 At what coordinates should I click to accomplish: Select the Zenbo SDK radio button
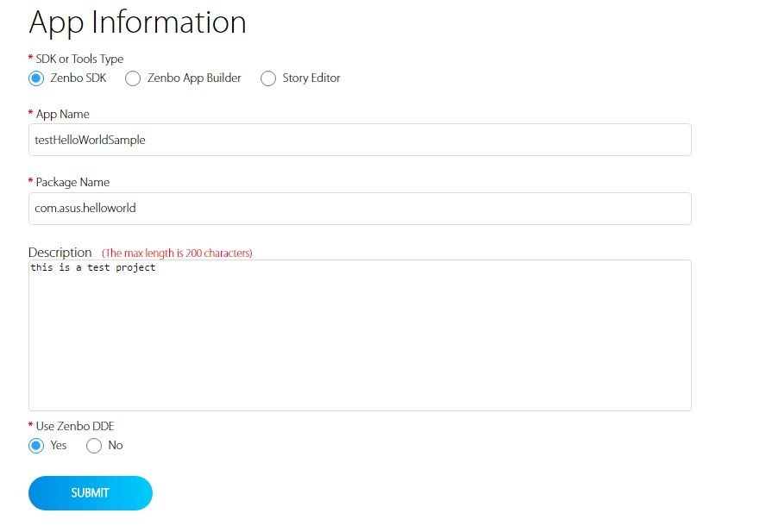click(36, 78)
